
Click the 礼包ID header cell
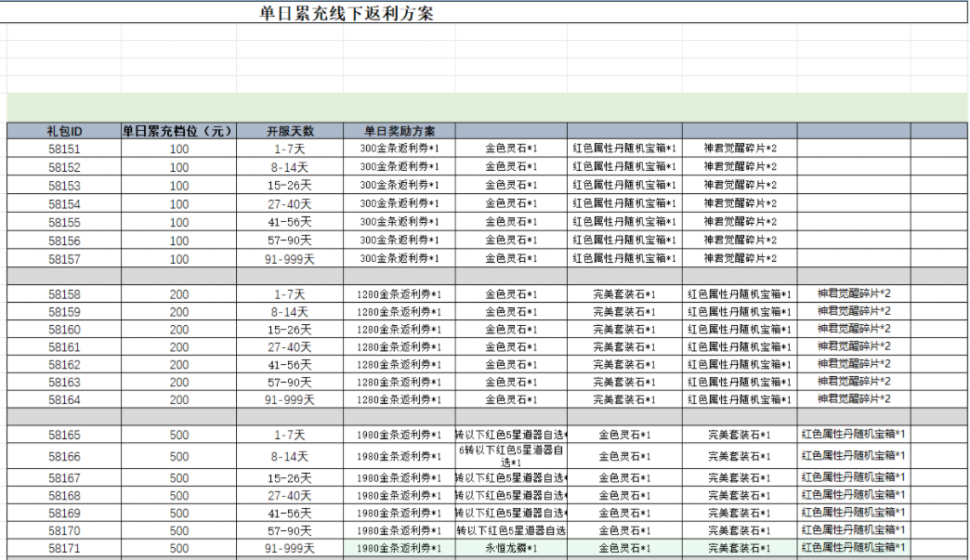tap(64, 131)
